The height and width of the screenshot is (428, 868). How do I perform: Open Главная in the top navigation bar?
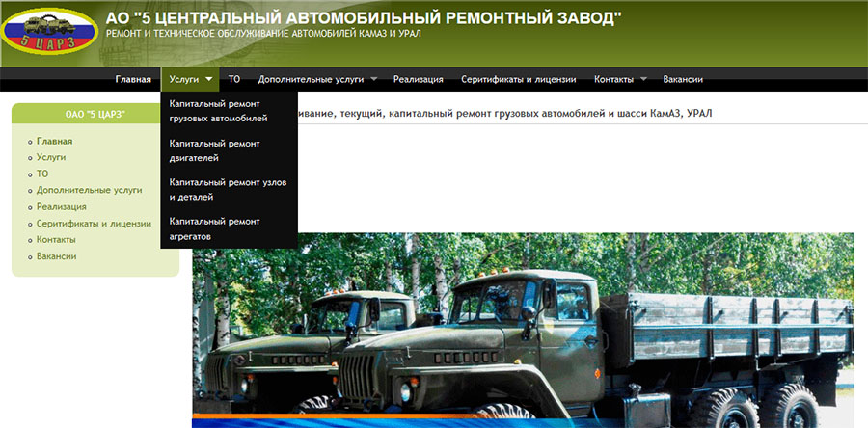click(133, 80)
